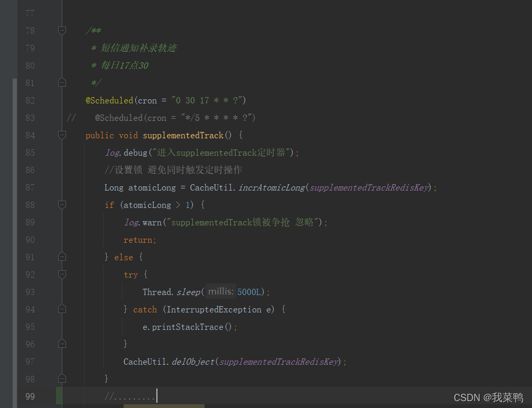The width and height of the screenshot is (532, 408).
Task: Click the comment text 每日17点30
Action: pos(124,65)
